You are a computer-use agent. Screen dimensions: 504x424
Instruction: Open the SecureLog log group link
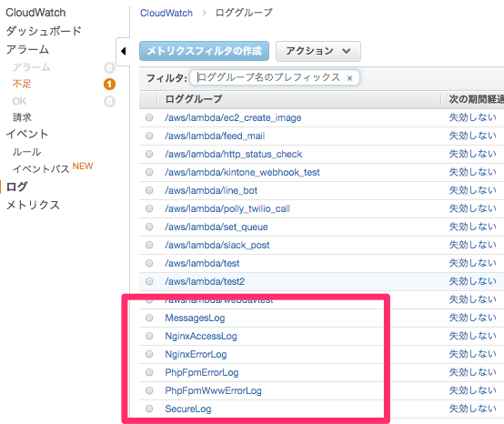tap(188, 409)
